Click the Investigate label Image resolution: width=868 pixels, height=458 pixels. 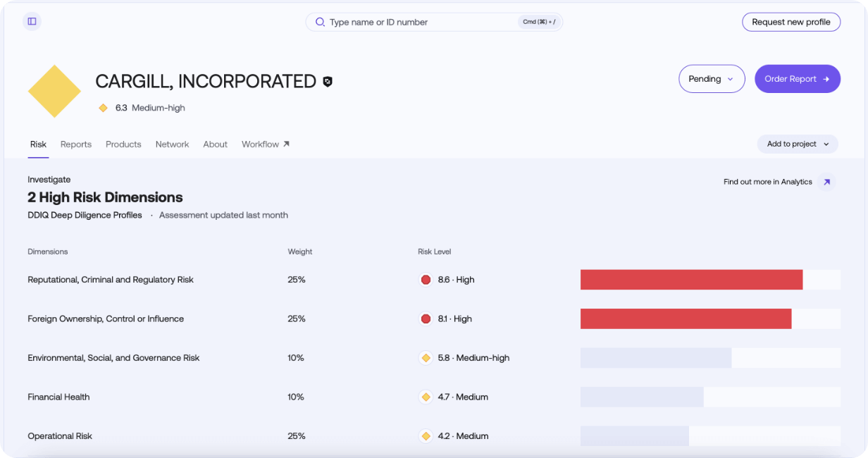click(x=49, y=180)
